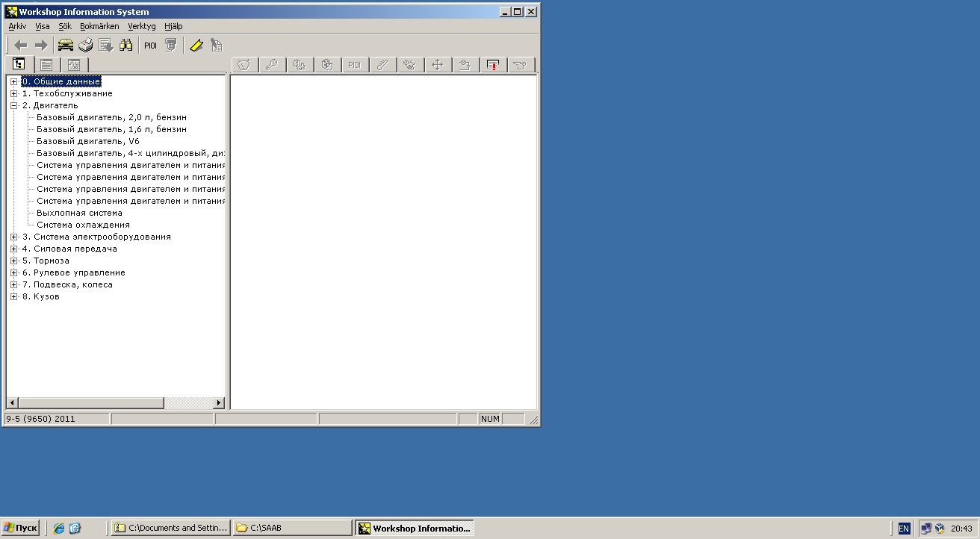The width and height of the screenshot is (980, 539).
Task: Click the telephone-style toolbar icon next to PIOI
Action: pyautogui.click(x=171, y=46)
